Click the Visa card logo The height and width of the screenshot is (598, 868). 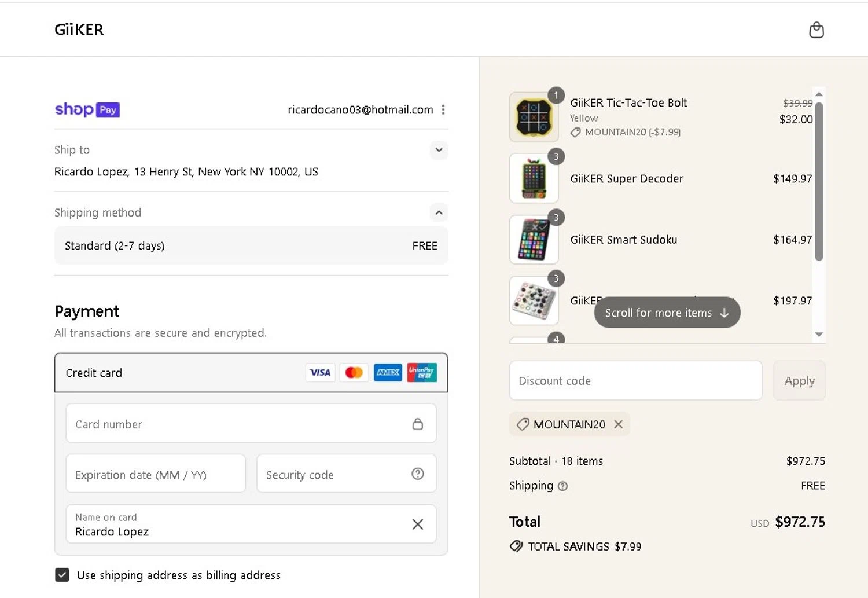click(320, 372)
